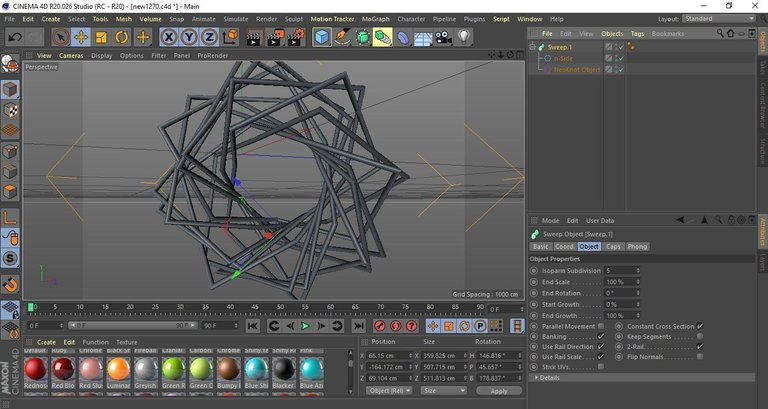Render the current view clapperboard
Viewport: 768px width, 409px height.
tap(254, 37)
